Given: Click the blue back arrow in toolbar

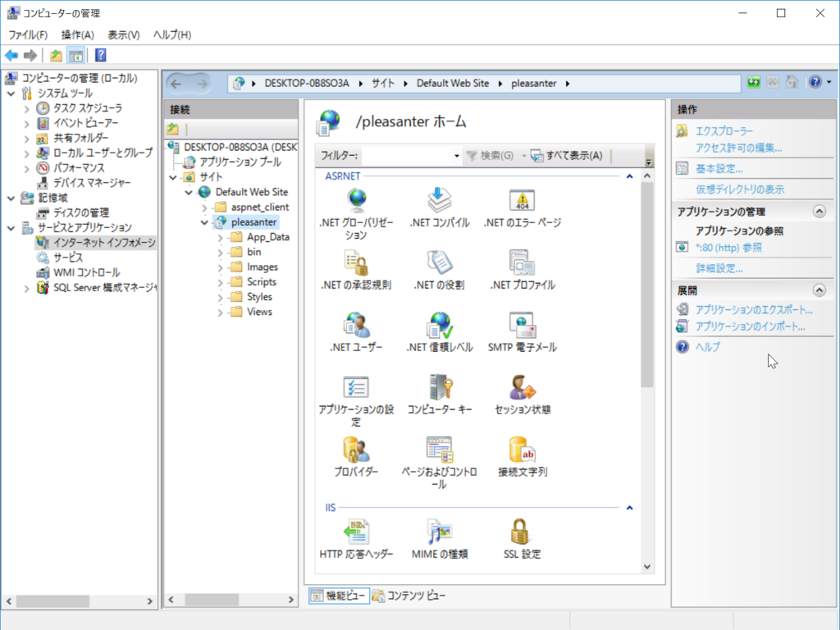Looking at the screenshot, I should point(11,55).
